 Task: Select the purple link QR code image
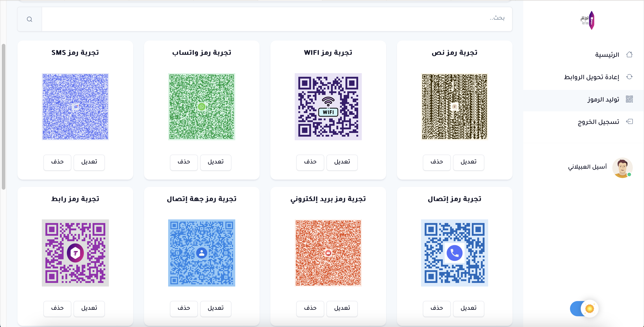75,253
